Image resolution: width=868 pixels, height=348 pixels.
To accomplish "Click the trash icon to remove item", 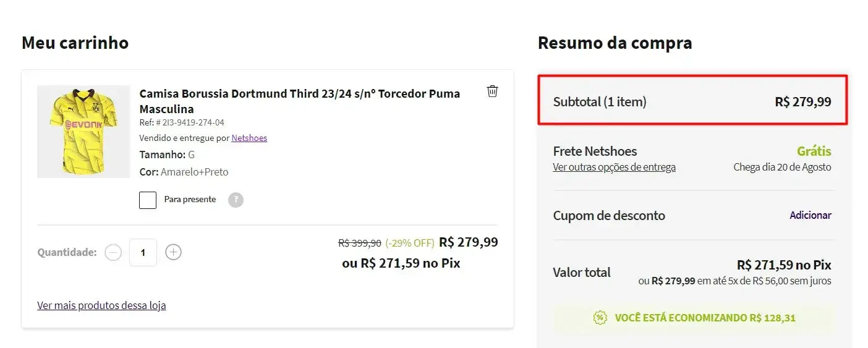I will coord(492,91).
